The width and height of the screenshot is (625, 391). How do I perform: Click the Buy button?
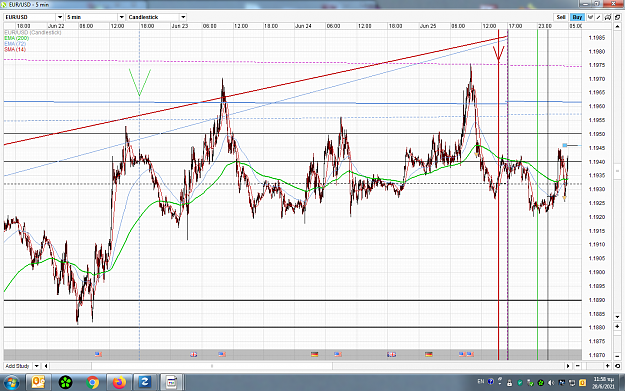[577, 17]
